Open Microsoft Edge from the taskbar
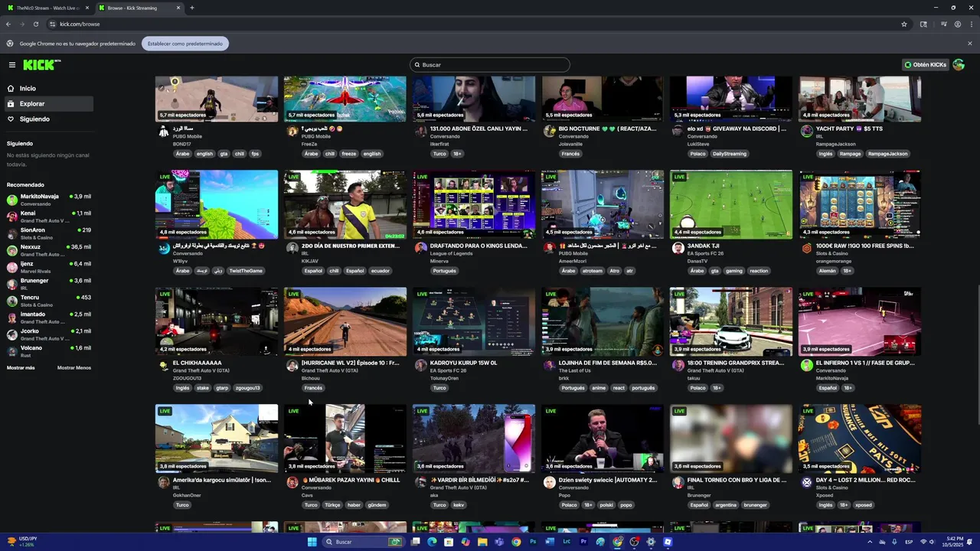980x551 pixels. pyautogui.click(x=432, y=542)
